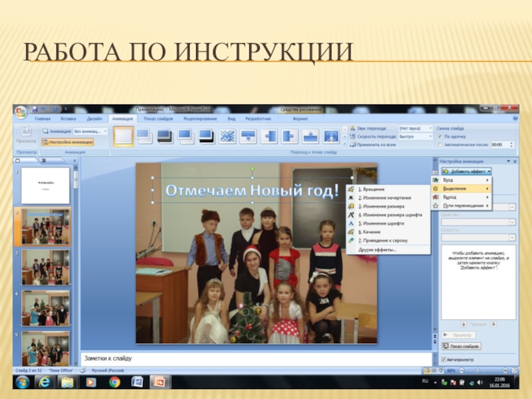532x399 pixels.
Task: Switch to the 'Вставка' ribbon tab
Action: [68, 118]
